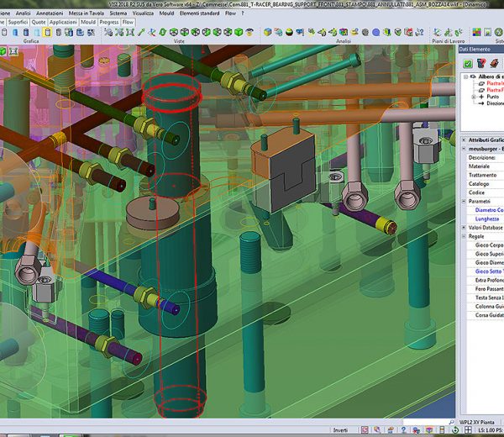Select the Lunghezza parameter row
The width and height of the screenshot is (504, 437).
(486, 218)
